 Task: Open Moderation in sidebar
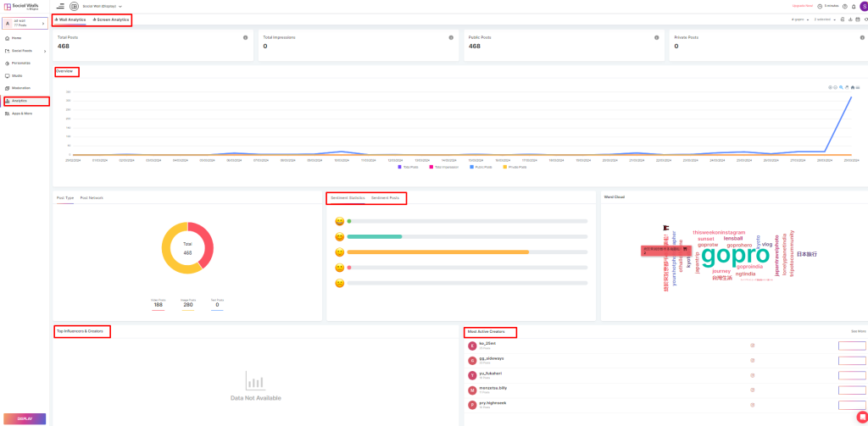click(x=18, y=88)
